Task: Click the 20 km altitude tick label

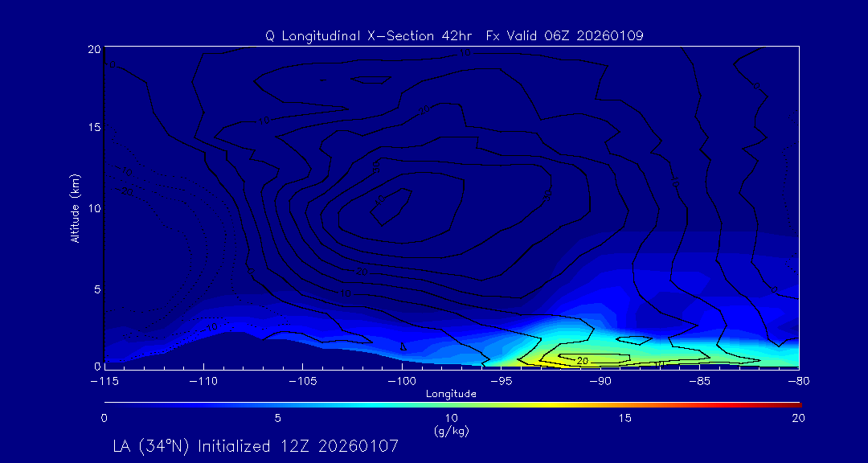Action: (92, 49)
